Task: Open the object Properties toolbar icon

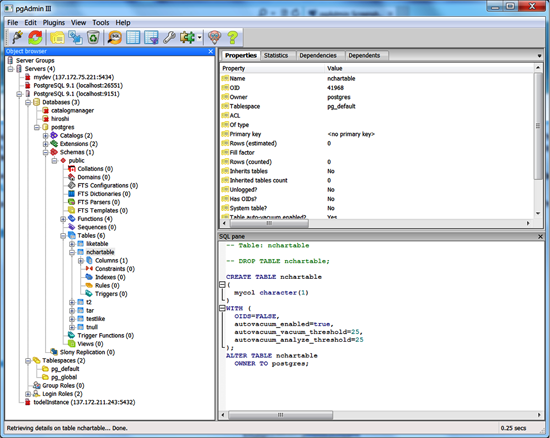Action: pos(57,37)
